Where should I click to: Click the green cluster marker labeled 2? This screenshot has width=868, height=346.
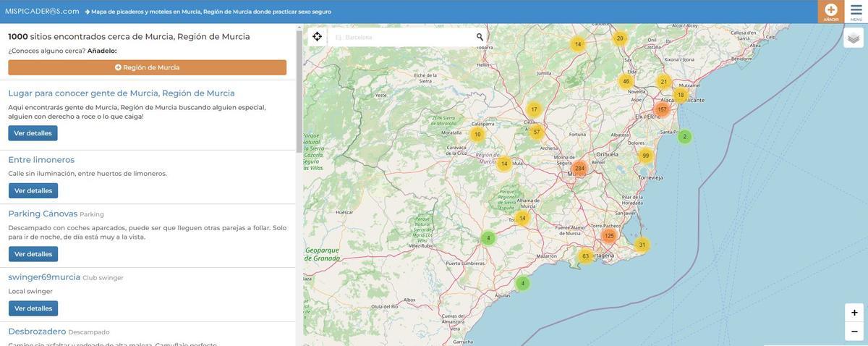click(685, 137)
